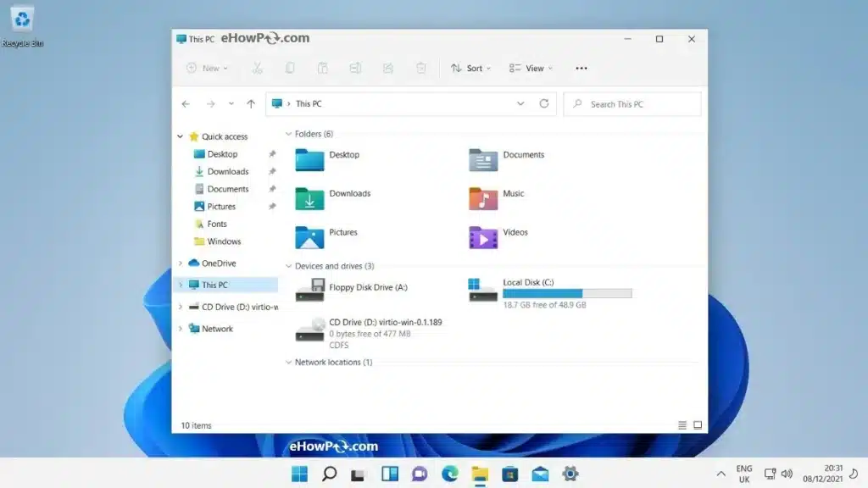The image size is (868, 488).
Task: Go back with the left arrow
Action: (x=186, y=103)
